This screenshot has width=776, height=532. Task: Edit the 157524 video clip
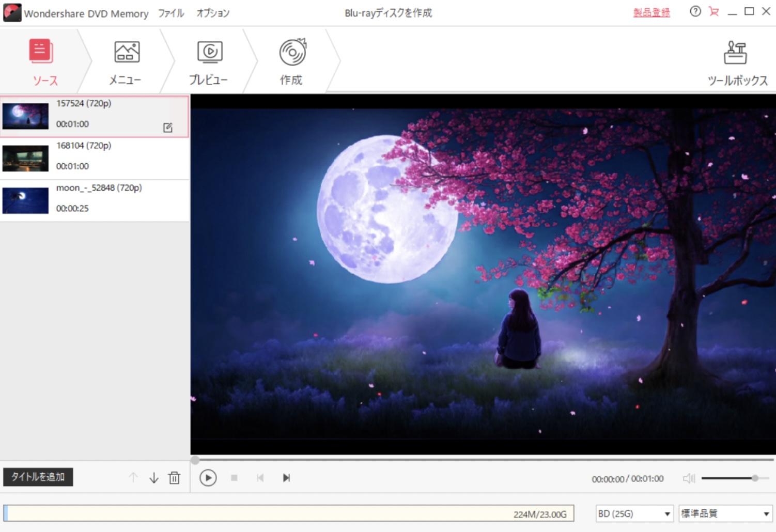(168, 128)
